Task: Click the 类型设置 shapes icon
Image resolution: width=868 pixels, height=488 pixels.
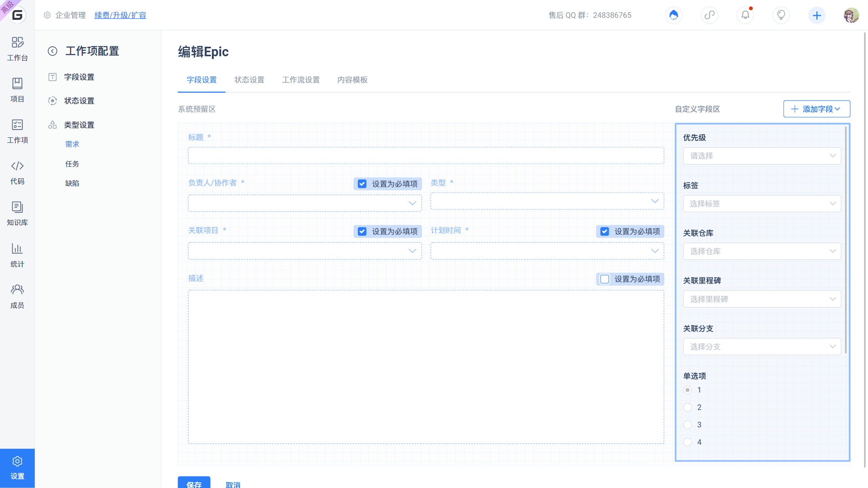Action: point(52,125)
